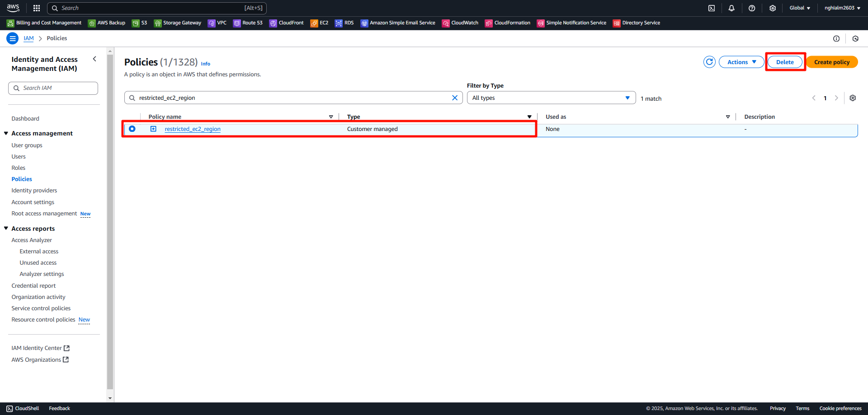
Task: Sort by Policy name column
Action: 331,117
